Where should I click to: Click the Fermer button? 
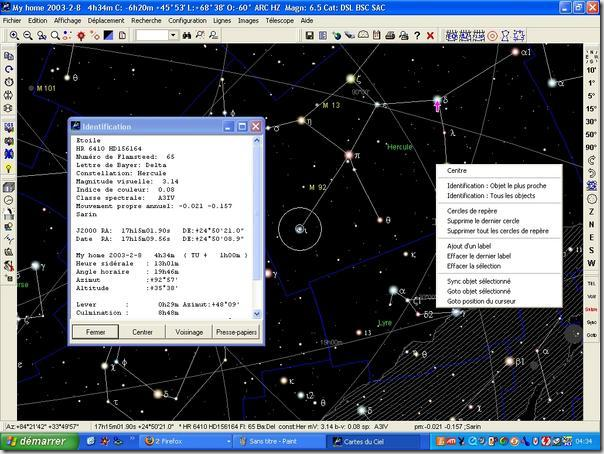coord(95,332)
